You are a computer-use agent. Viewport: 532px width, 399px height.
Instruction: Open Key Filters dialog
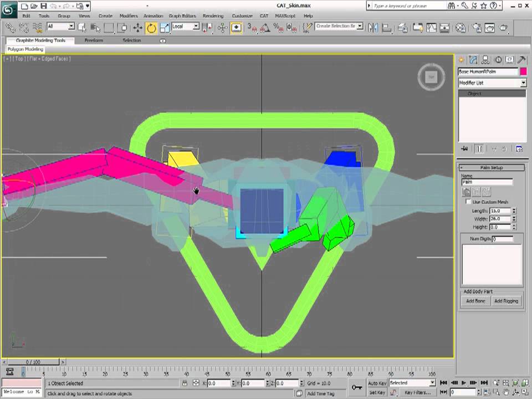point(418,392)
